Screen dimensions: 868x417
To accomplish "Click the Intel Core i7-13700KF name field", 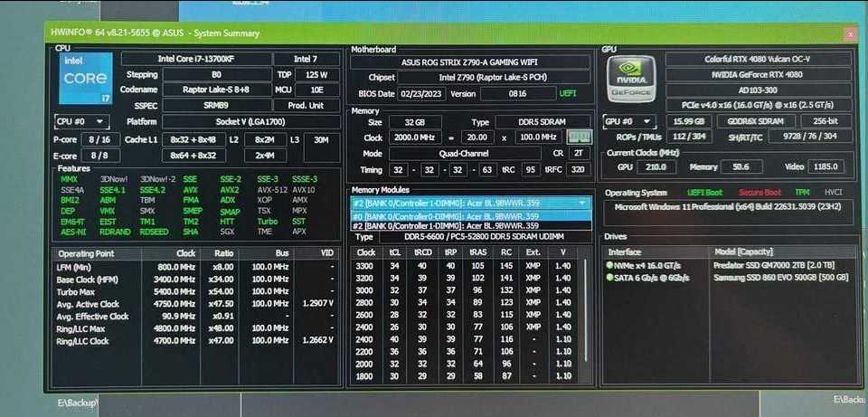I will point(196,60).
